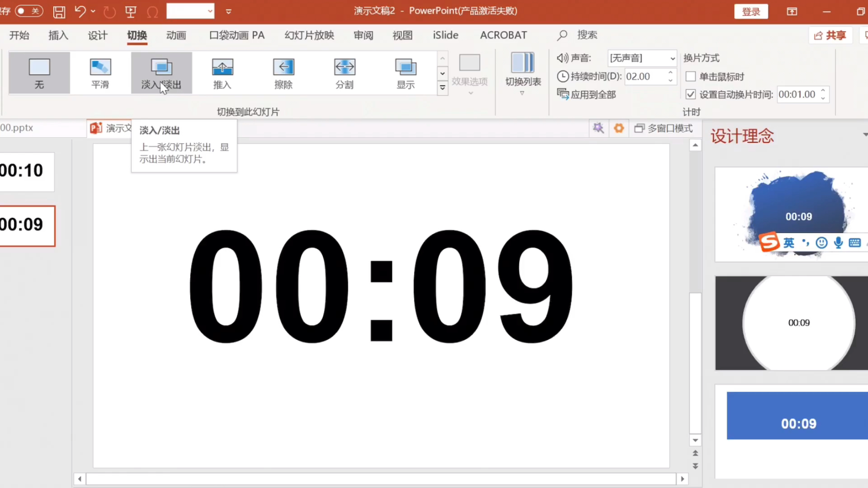Click Apply to All (应用到全部) button
The height and width of the screenshot is (488, 868).
[587, 94]
